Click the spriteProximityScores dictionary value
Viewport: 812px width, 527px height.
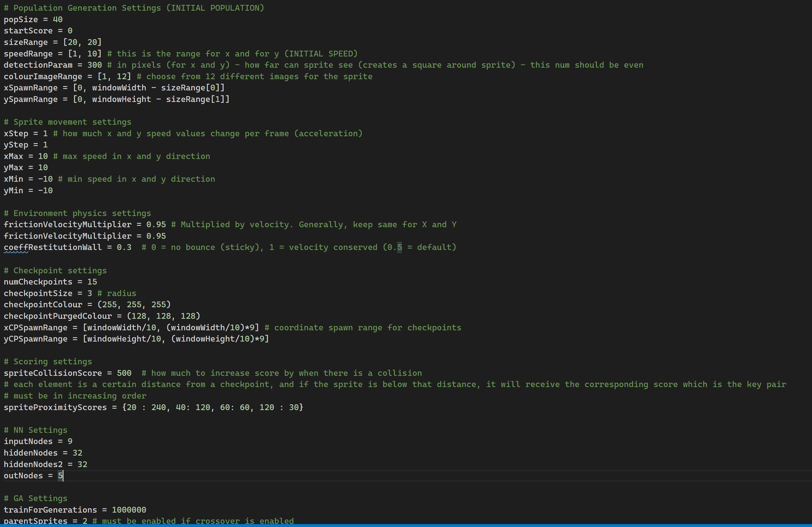pyautogui.click(x=213, y=407)
